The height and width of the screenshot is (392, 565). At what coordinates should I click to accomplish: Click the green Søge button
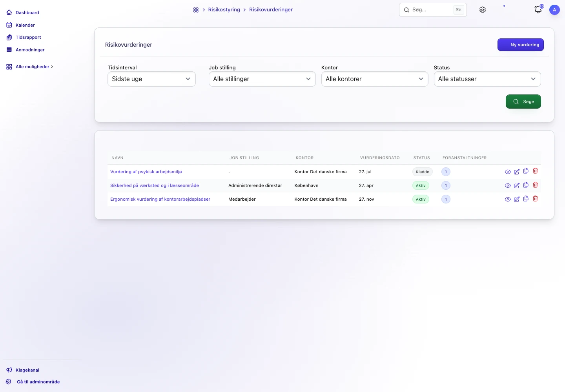click(x=523, y=102)
